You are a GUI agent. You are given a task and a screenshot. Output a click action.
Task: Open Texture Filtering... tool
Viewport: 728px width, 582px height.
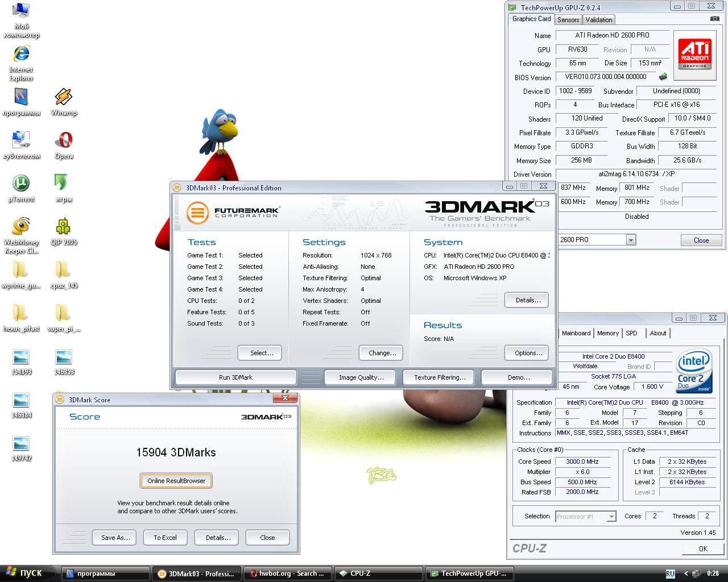click(x=440, y=377)
